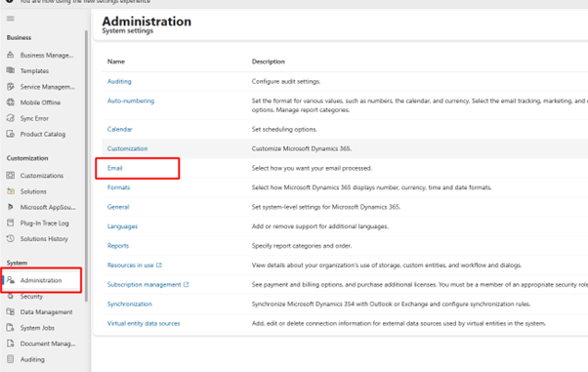This screenshot has height=372, width=588.
Task: Click the Solutions History clock icon
Action: (x=11, y=238)
